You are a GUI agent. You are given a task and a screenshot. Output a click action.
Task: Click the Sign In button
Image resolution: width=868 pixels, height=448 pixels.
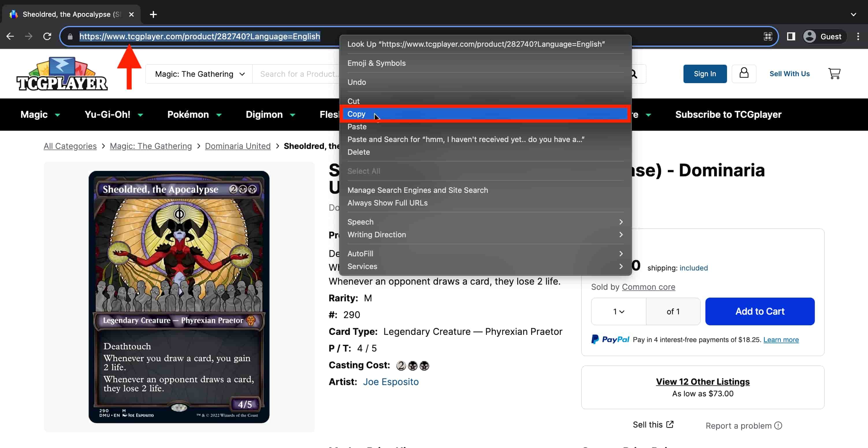705,74
